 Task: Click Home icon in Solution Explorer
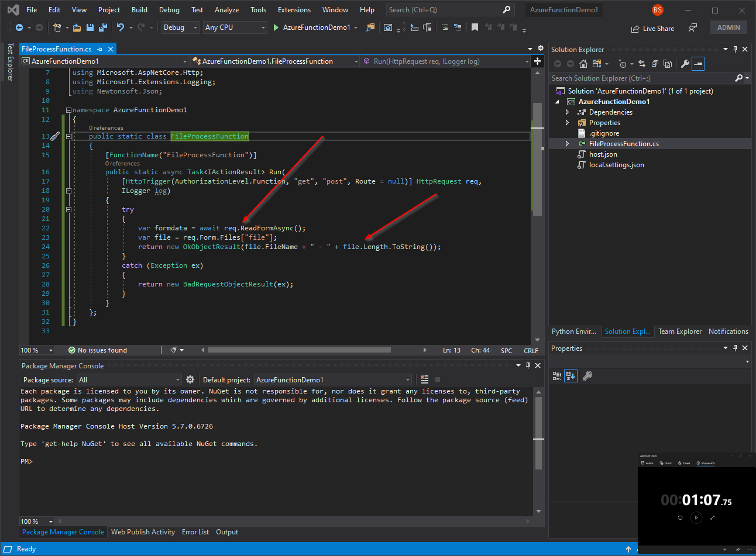(583, 64)
